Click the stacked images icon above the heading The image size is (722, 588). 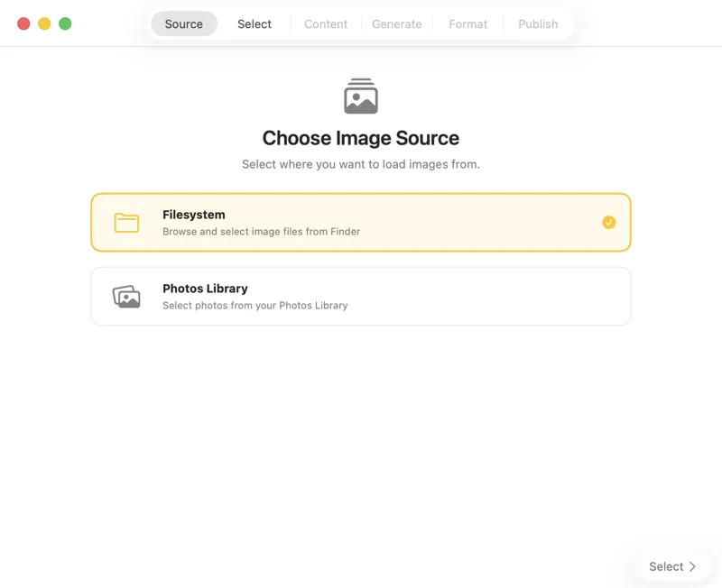pyautogui.click(x=361, y=96)
